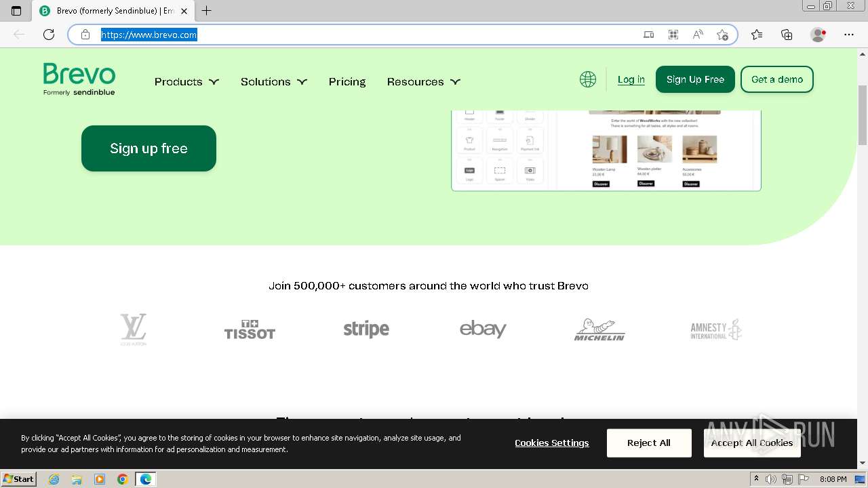868x488 pixels.
Task: Create QR code for this page
Action: [x=673, y=35]
